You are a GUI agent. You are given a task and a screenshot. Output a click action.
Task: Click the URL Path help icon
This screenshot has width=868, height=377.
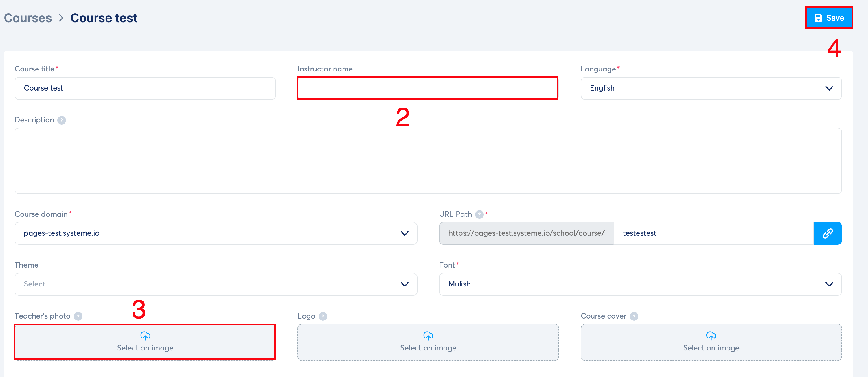479,214
